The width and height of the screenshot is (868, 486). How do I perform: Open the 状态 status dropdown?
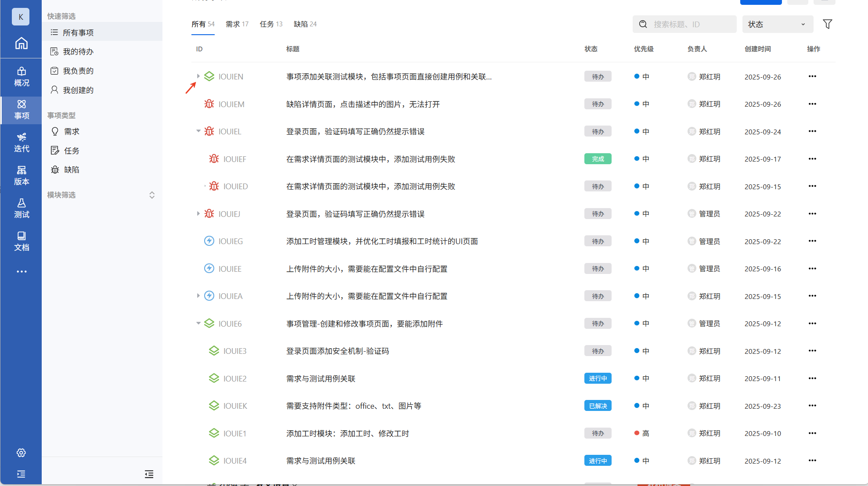pyautogui.click(x=777, y=24)
